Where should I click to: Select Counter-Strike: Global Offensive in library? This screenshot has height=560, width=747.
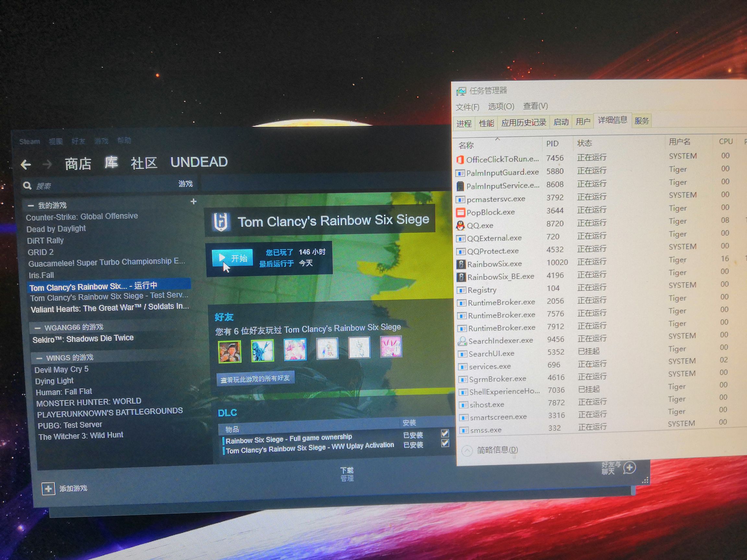(82, 216)
